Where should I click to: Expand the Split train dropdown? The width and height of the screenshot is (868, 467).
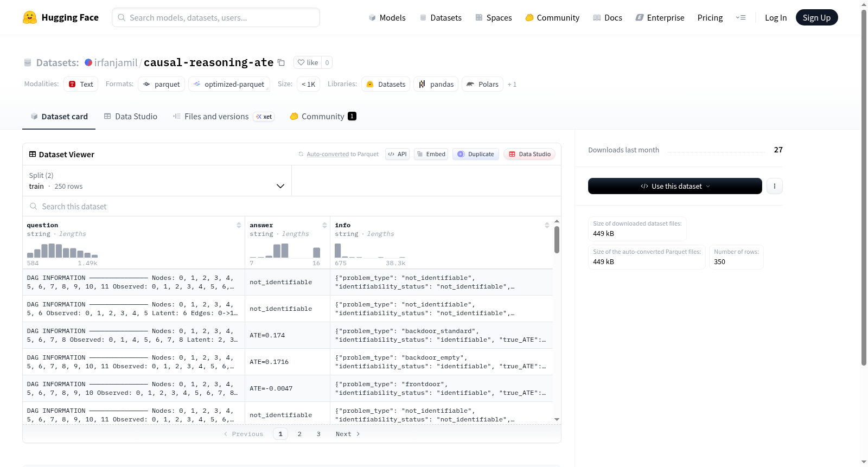157,181
